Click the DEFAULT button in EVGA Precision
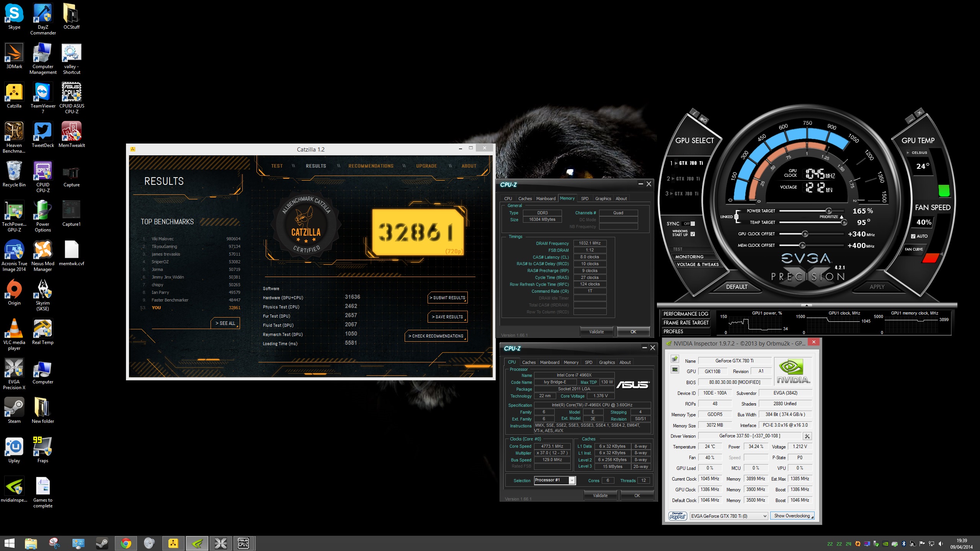The width and height of the screenshot is (980, 551). tap(737, 287)
